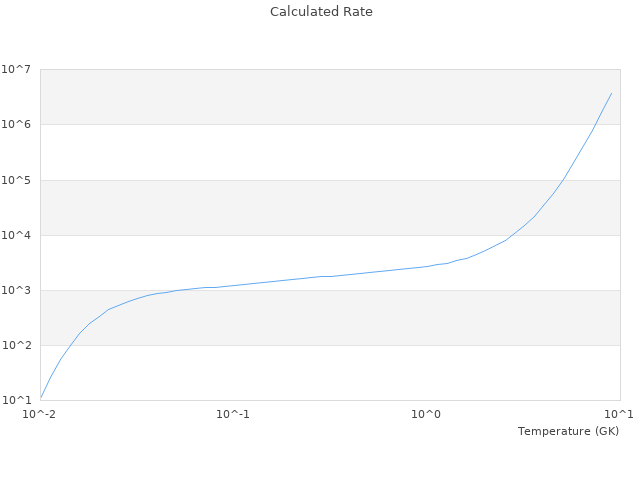Image resolution: width=640 pixels, height=480 pixels.
Task: Click the 10^7 y-axis tick label
Action: coord(17,69)
